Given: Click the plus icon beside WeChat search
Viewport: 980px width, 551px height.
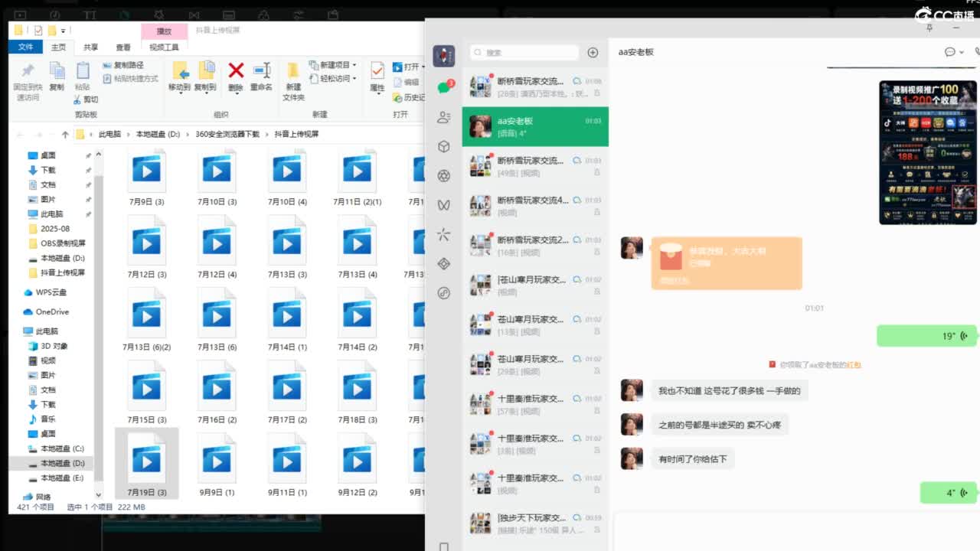Looking at the screenshot, I should (x=593, y=53).
